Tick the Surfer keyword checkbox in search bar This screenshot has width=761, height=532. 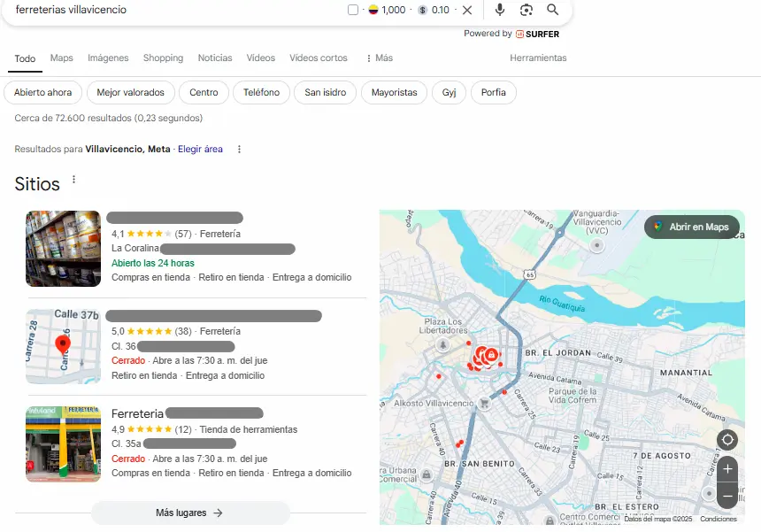[x=354, y=10]
